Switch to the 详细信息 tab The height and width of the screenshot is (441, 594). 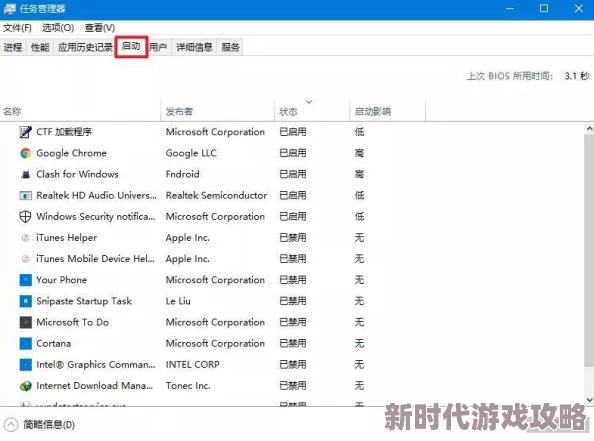click(194, 47)
